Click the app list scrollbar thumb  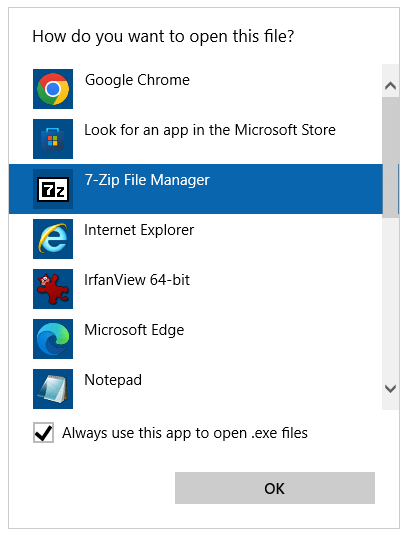click(x=390, y=157)
